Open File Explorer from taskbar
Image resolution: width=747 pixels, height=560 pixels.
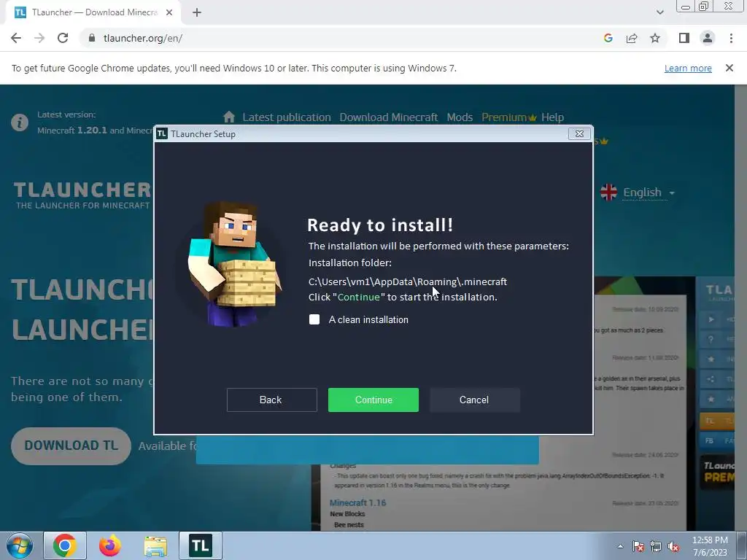pyautogui.click(x=155, y=545)
